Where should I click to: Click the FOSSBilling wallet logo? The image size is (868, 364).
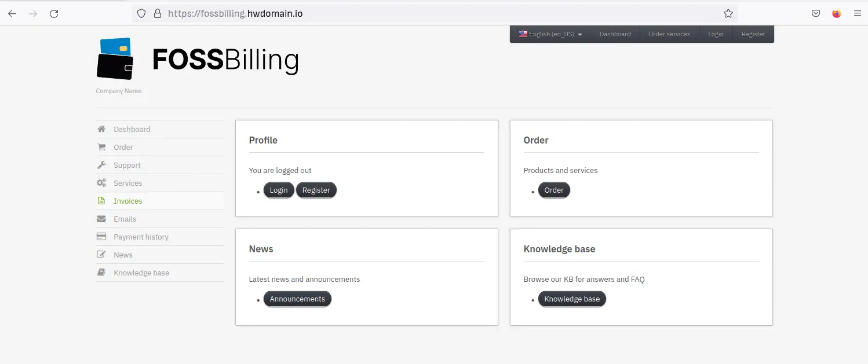pos(115,58)
